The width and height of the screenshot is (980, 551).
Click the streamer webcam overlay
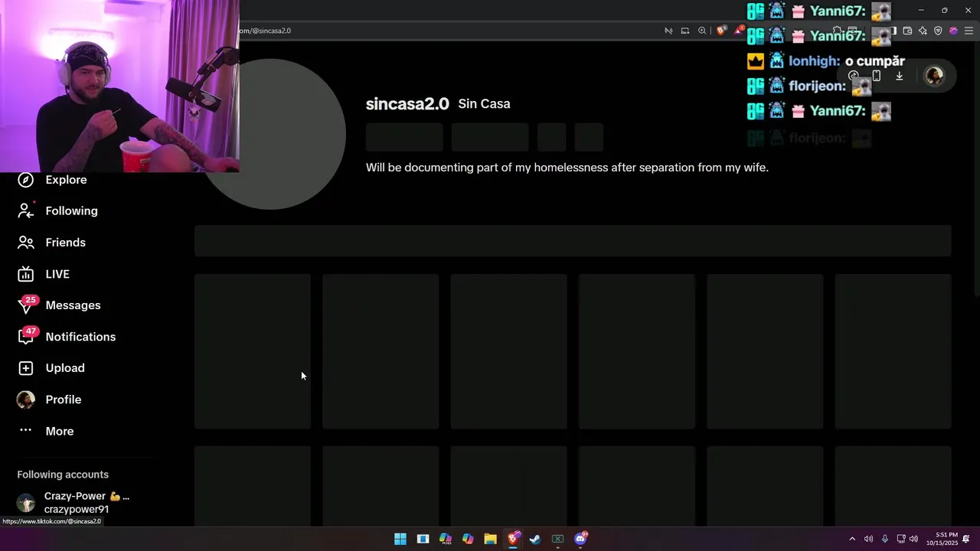119,86
